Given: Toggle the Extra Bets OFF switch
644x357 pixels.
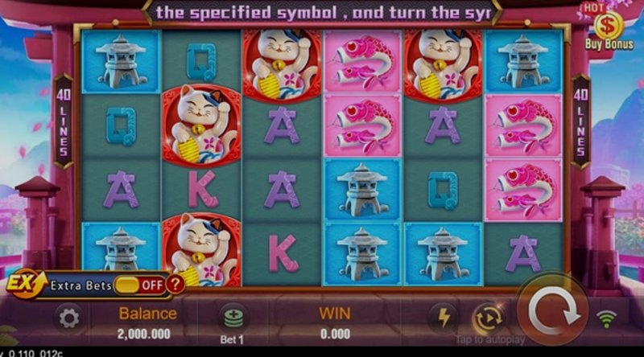Looking at the screenshot, I should pos(139,285).
